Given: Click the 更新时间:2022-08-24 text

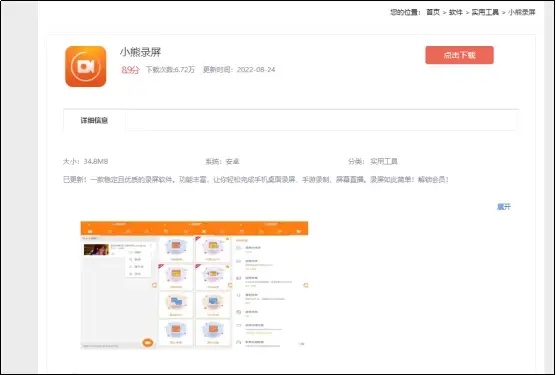Looking at the screenshot, I should (239, 69).
